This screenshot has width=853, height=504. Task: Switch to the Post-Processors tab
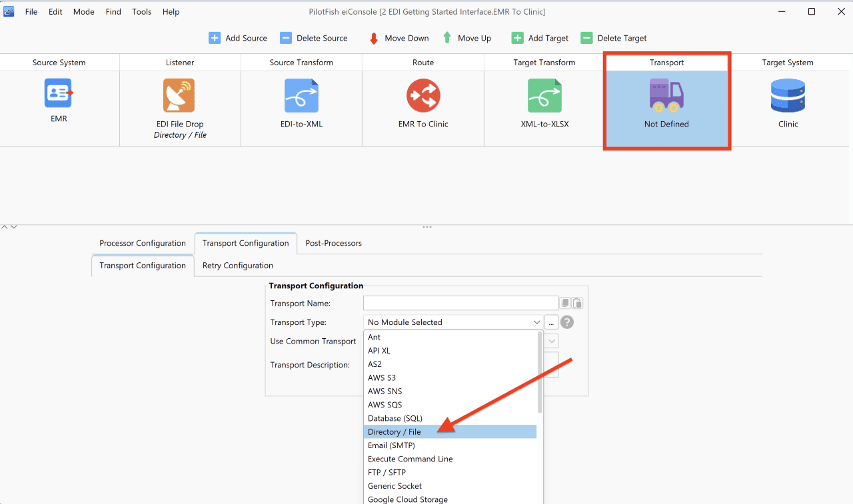tap(333, 243)
